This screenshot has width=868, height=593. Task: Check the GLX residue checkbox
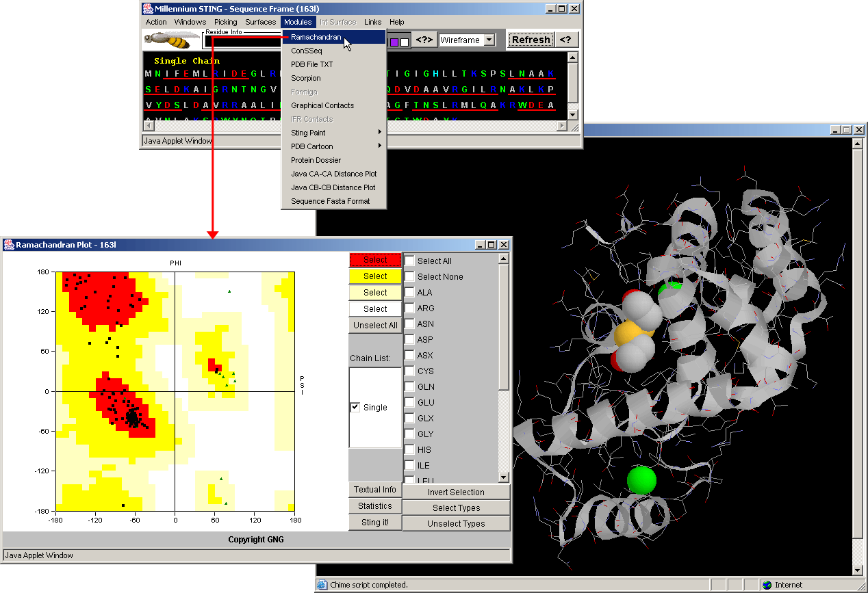[409, 418]
